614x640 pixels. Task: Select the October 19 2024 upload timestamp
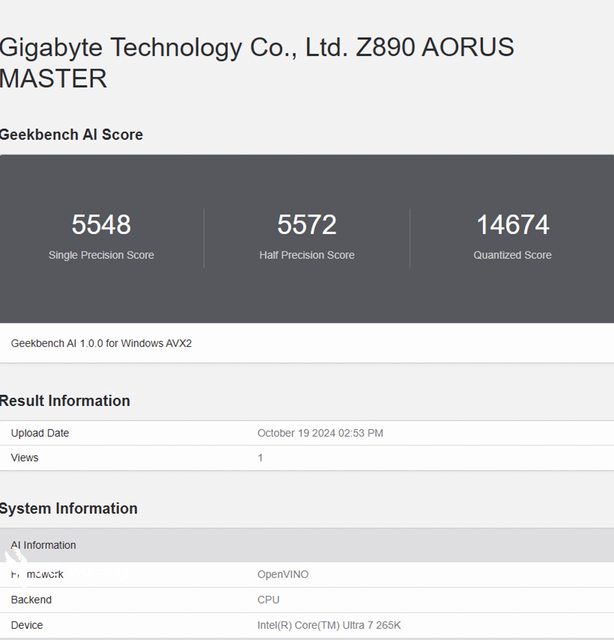[x=320, y=433]
